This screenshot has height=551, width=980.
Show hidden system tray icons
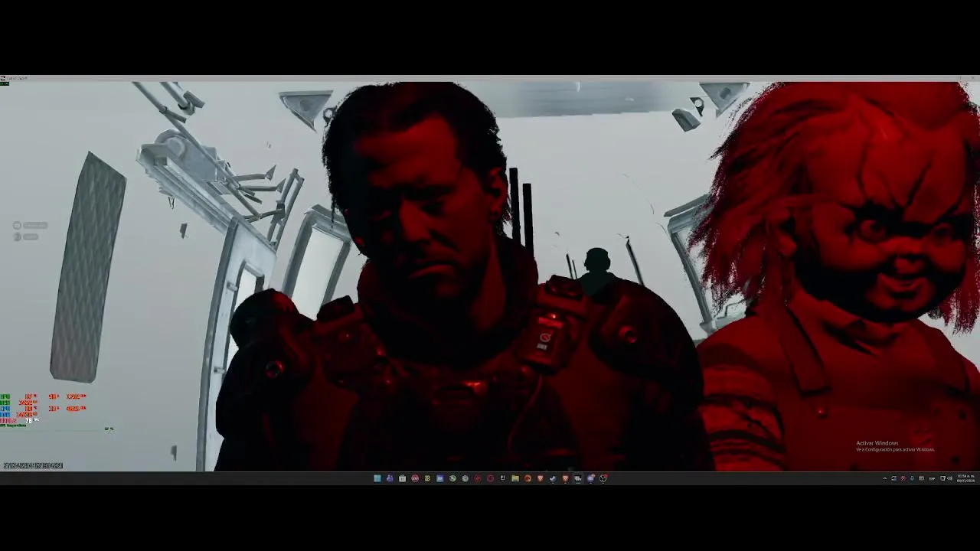[885, 478]
